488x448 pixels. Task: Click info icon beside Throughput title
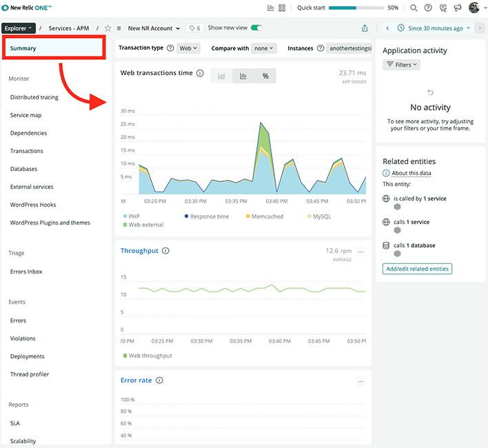[x=166, y=251]
